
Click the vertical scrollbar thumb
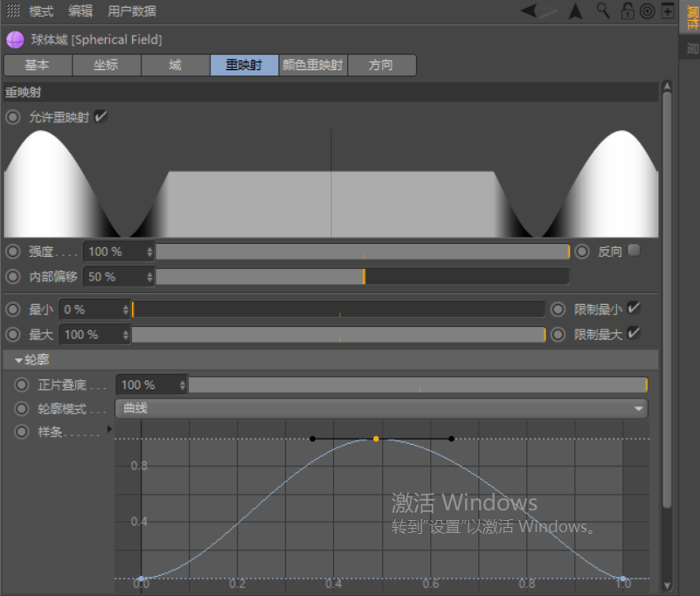pyautogui.click(x=667, y=300)
